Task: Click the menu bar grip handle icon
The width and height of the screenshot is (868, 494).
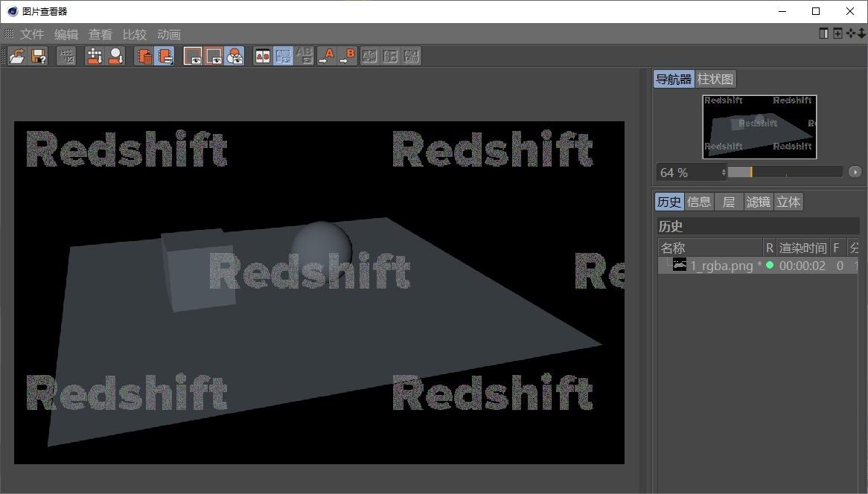Action: tap(9, 33)
